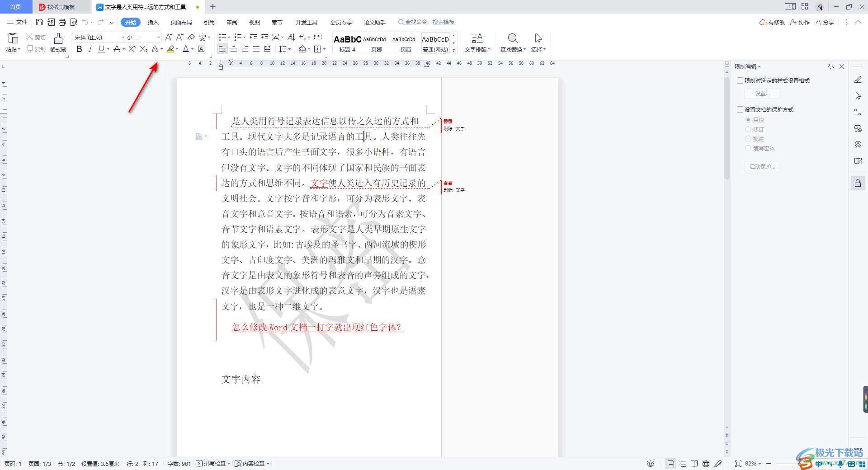Click zoom out minus on zoom slider
Screen dimensions: 868x470
pyautogui.click(x=768, y=464)
